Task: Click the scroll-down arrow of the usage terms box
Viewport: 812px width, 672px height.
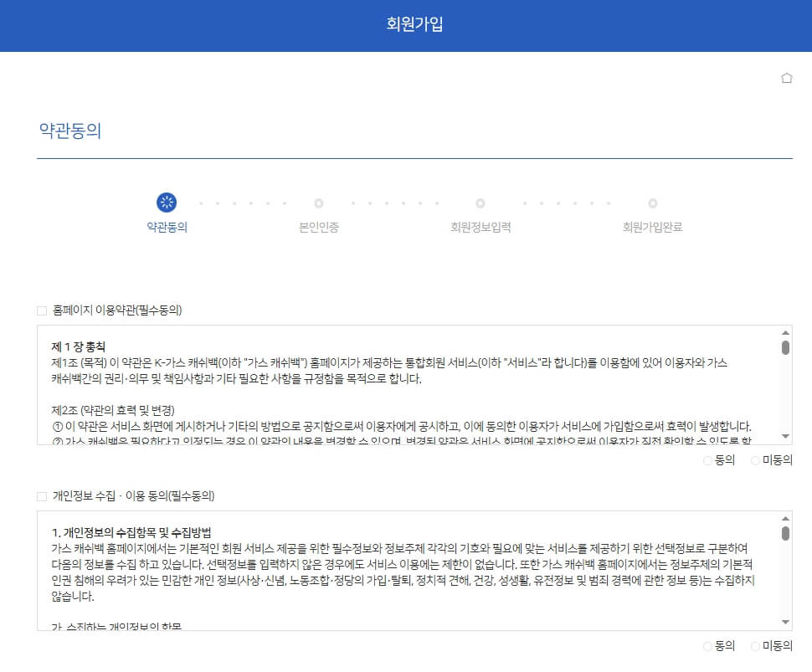Action: (784, 436)
